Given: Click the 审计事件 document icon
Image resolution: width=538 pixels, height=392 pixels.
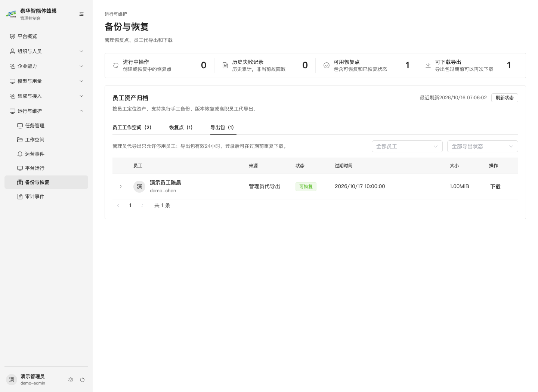Looking at the screenshot, I should (x=20, y=196).
